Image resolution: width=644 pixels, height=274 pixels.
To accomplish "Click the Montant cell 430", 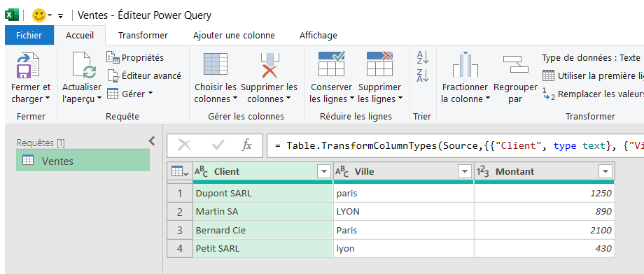I will tap(545, 249).
